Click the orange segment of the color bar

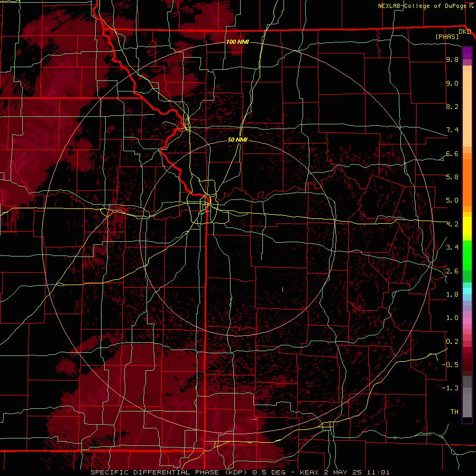click(x=467, y=182)
